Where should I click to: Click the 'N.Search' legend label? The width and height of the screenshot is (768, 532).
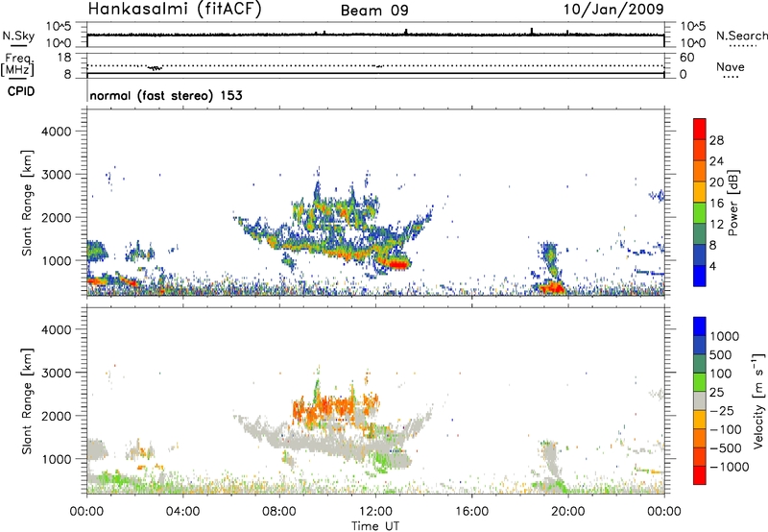742,36
